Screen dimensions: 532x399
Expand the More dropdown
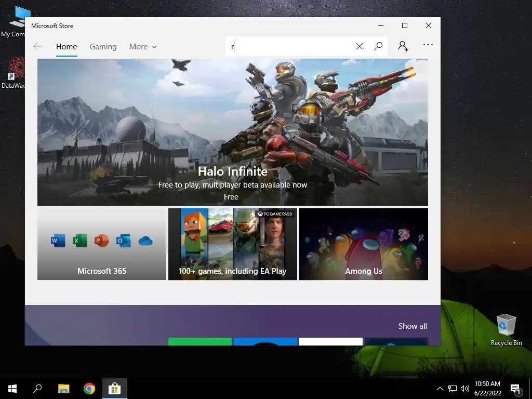[143, 47]
